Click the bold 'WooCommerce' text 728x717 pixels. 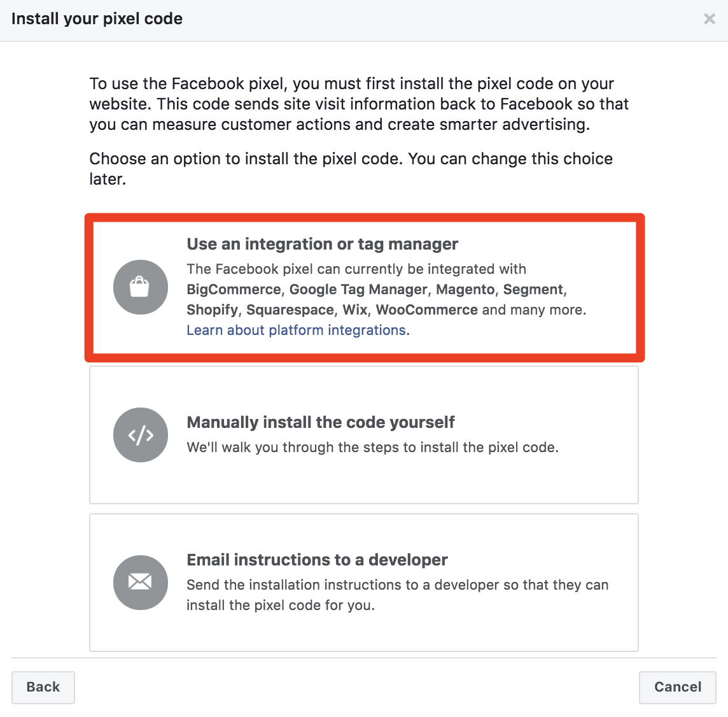426,309
